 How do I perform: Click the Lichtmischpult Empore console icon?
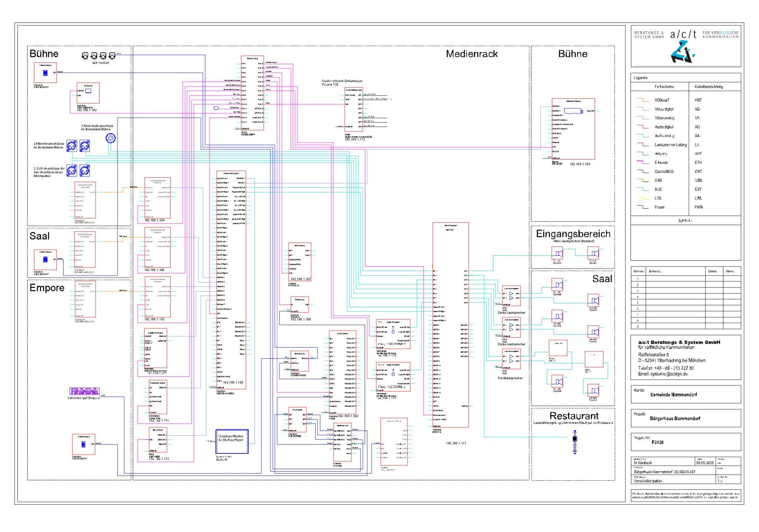pyautogui.click(x=84, y=391)
